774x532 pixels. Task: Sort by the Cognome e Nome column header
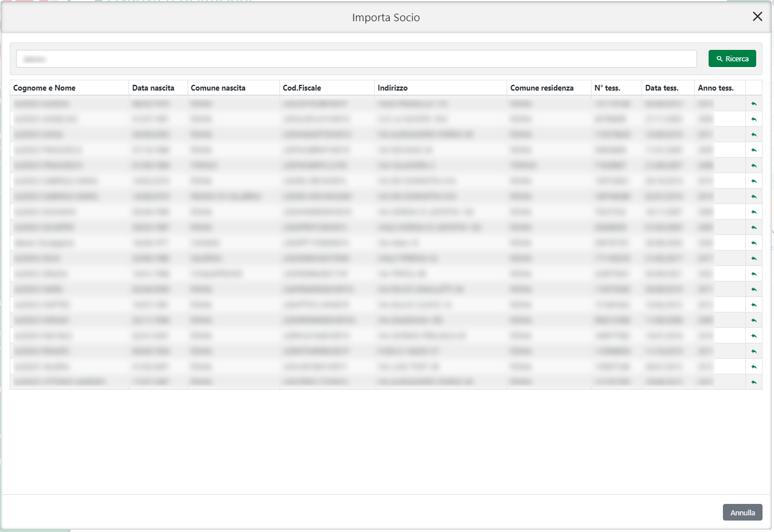point(44,88)
